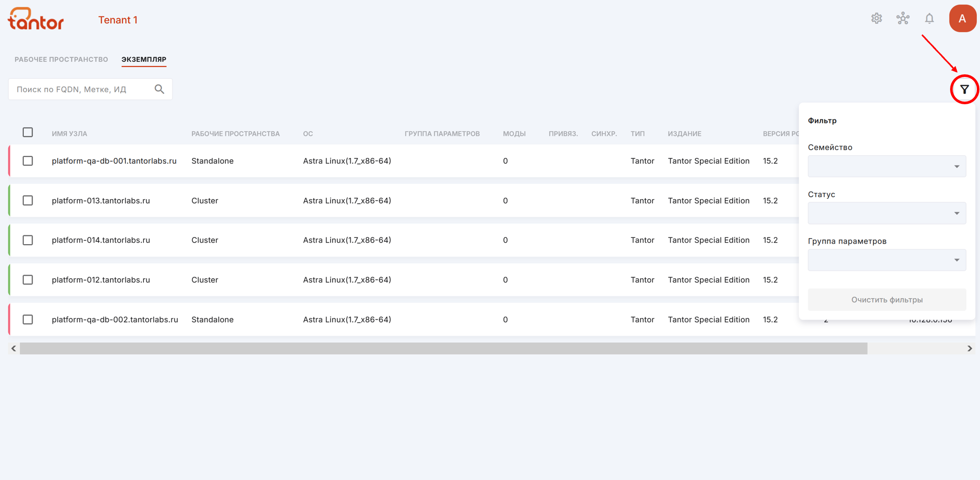
Task: Click Cluster in platform-012 row
Action: (205, 280)
